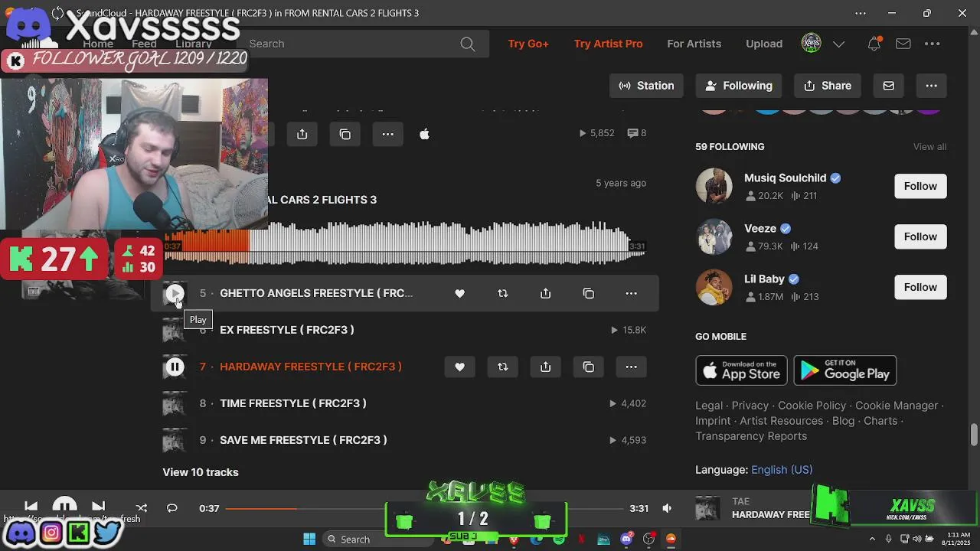This screenshot has width=980, height=551.
Task: Click copy-link icon above the waveform
Action: click(345, 134)
